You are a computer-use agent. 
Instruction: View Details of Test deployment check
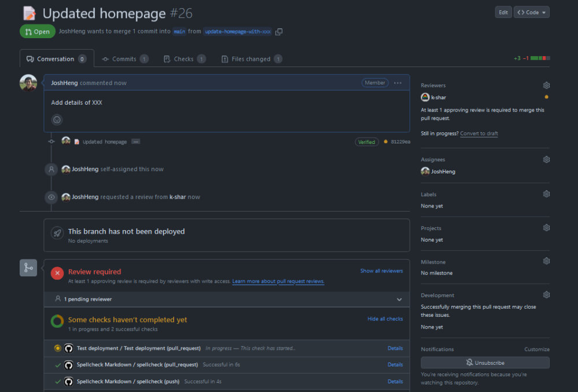[395, 348]
